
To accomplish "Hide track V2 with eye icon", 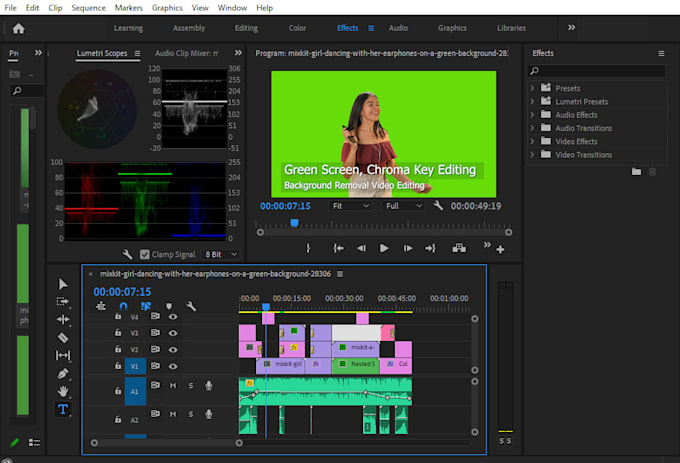I will (x=173, y=350).
